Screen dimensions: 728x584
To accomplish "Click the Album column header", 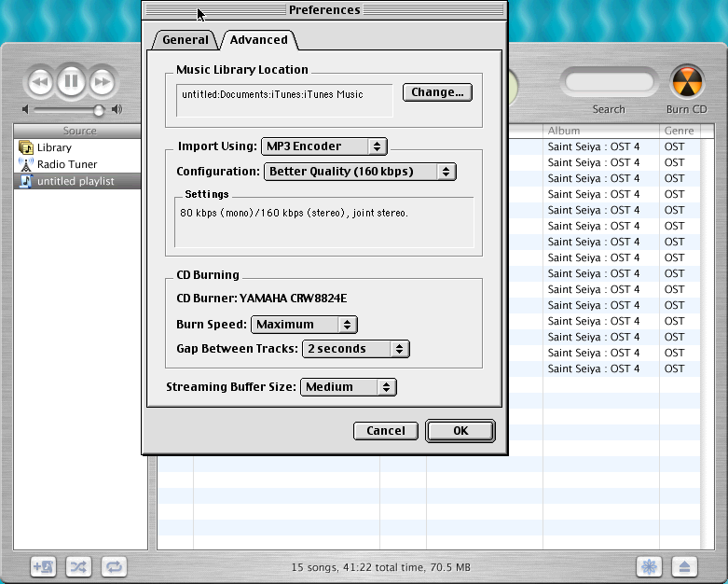I will pos(601,131).
